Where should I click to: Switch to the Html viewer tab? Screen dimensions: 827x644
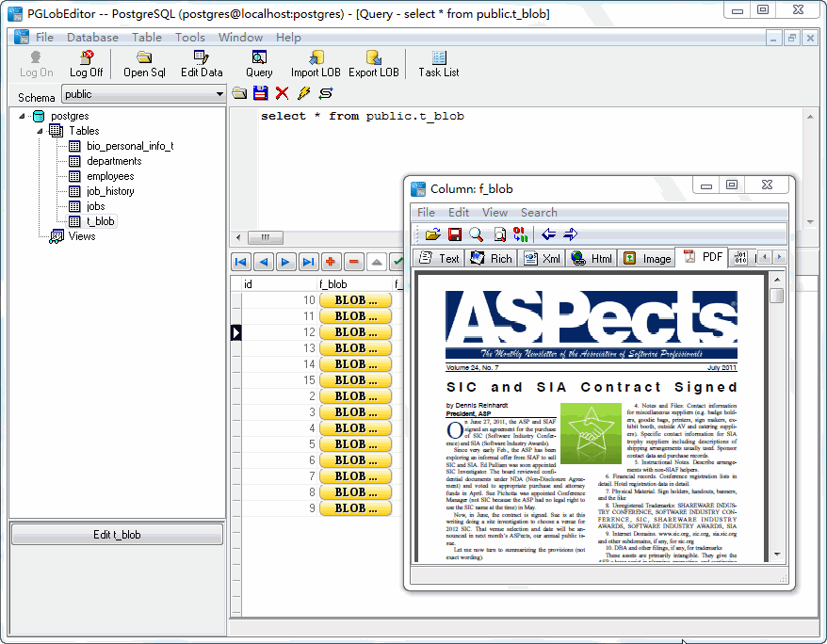point(592,258)
